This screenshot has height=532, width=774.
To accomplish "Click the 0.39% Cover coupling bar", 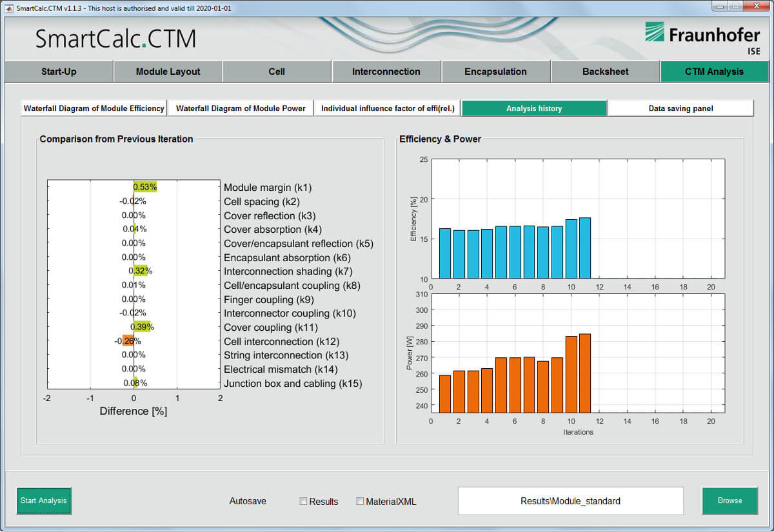I will 142,327.
